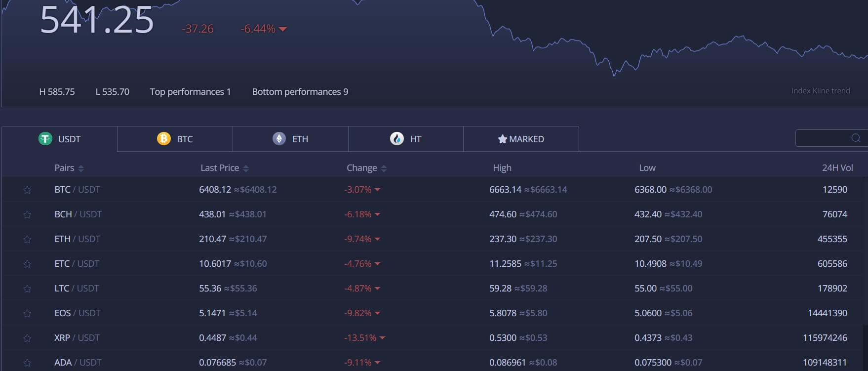
Task: Click the search magnifier icon
Action: pos(856,138)
